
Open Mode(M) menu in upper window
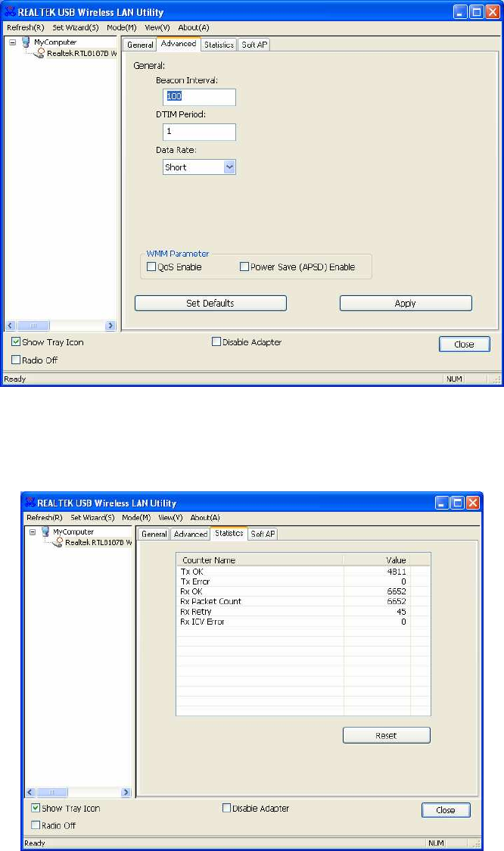click(122, 28)
